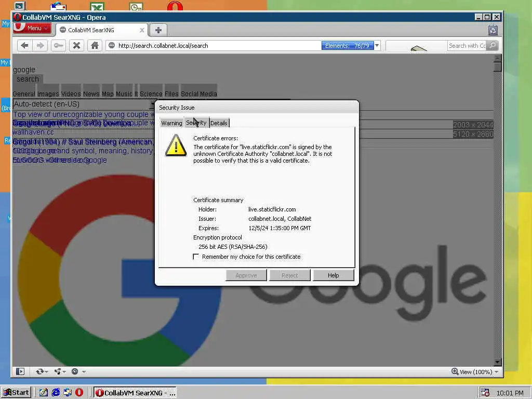Click the system tray icon next to clock
This screenshot has width=532, height=399.
[485, 393]
